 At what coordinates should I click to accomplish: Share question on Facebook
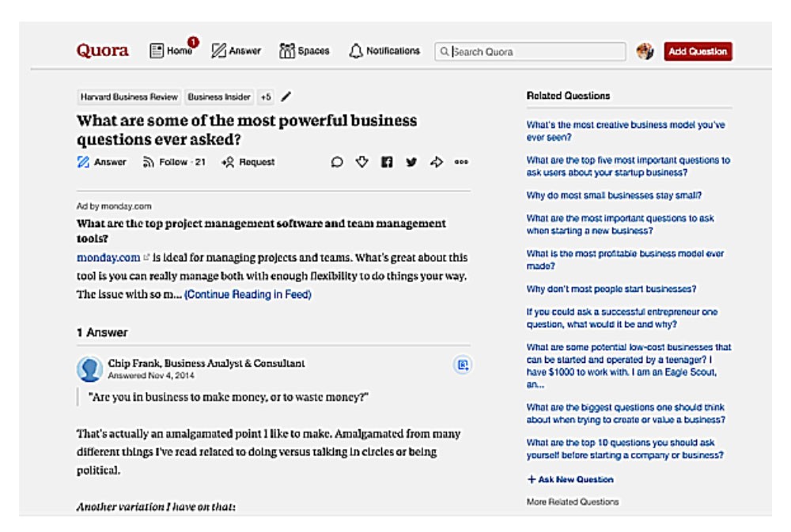[387, 162]
